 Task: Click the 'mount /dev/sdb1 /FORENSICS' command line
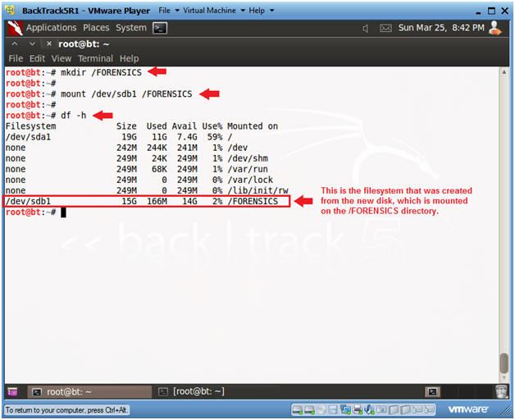tap(98, 94)
